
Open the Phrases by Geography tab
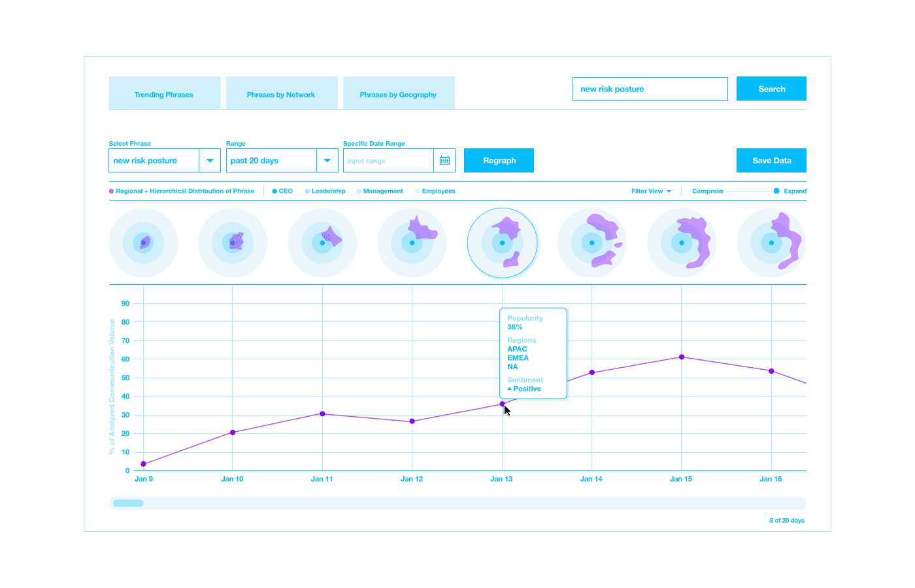pyautogui.click(x=398, y=95)
